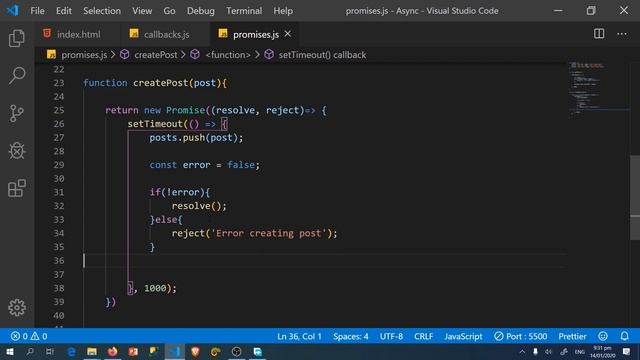Open the Source Control view
640x360 pixels.
(x=17, y=113)
